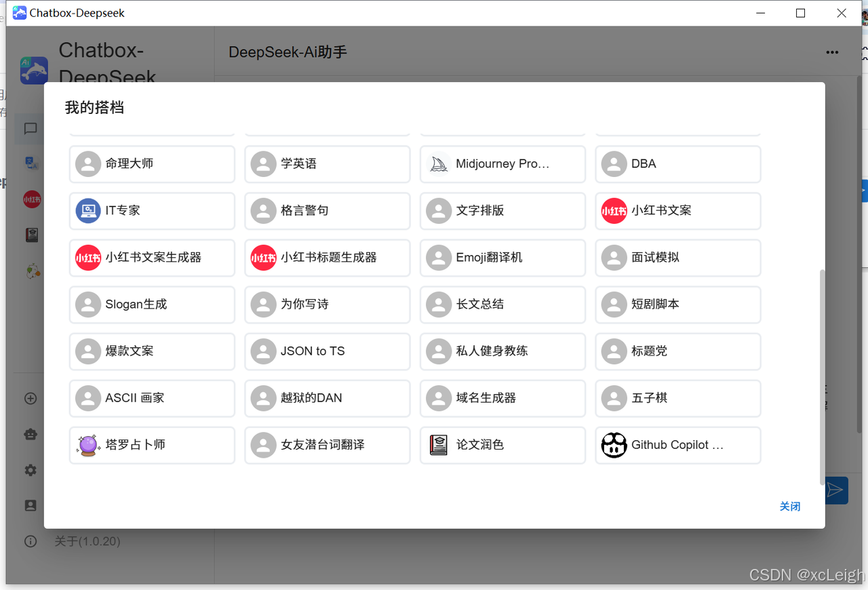
Task: Click the account card icon in sidebar
Action: point(31,505)
